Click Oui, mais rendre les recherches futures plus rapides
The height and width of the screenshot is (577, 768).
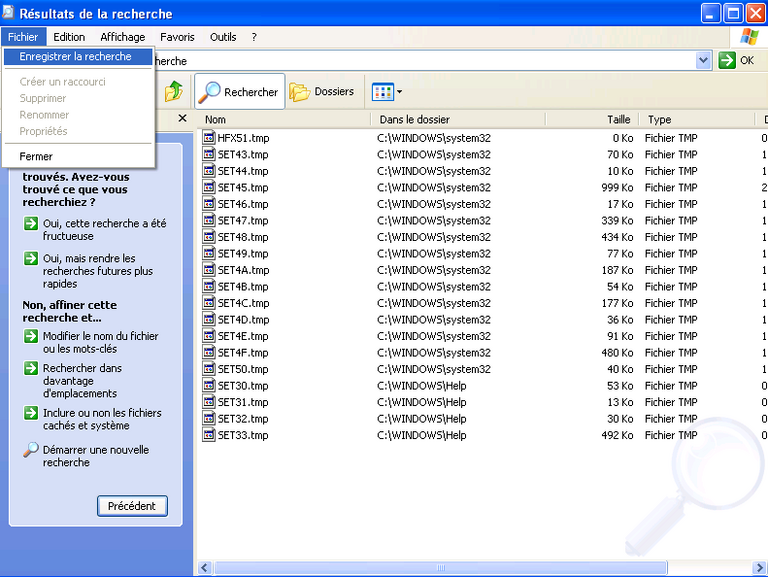[x=89, y=271]
